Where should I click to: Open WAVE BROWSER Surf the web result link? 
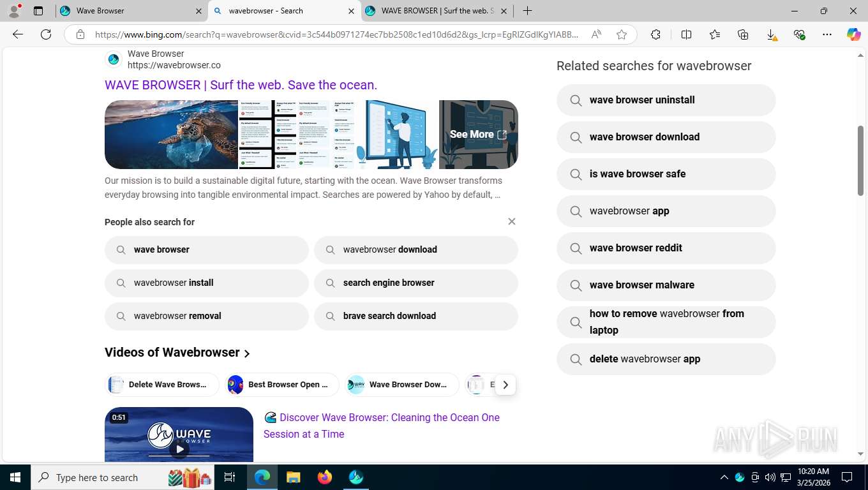pos(241,85)
